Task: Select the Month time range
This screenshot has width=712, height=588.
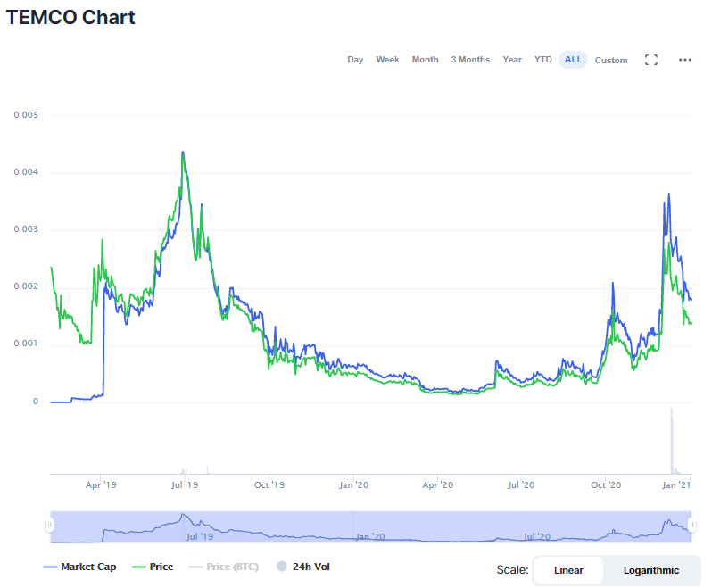Action: tap(425, 60)
